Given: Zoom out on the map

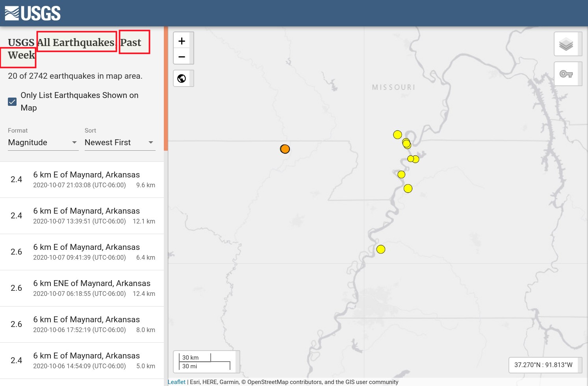Looking at the screenshot, I should (182, 57).
